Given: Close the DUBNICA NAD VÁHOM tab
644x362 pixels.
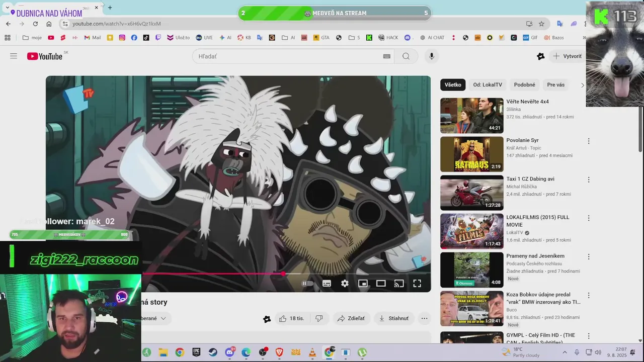Looking at the screenshot, I should [x=97, y=8].
